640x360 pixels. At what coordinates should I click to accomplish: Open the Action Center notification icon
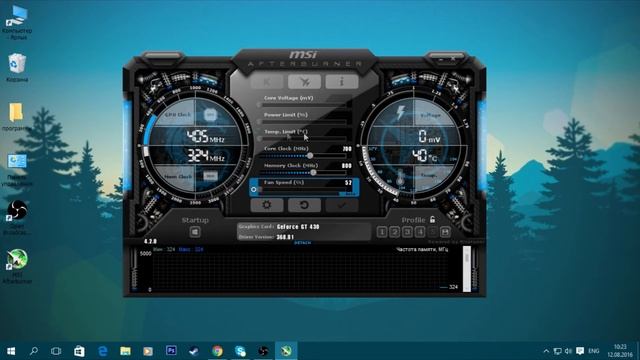[x=580, y=351]
